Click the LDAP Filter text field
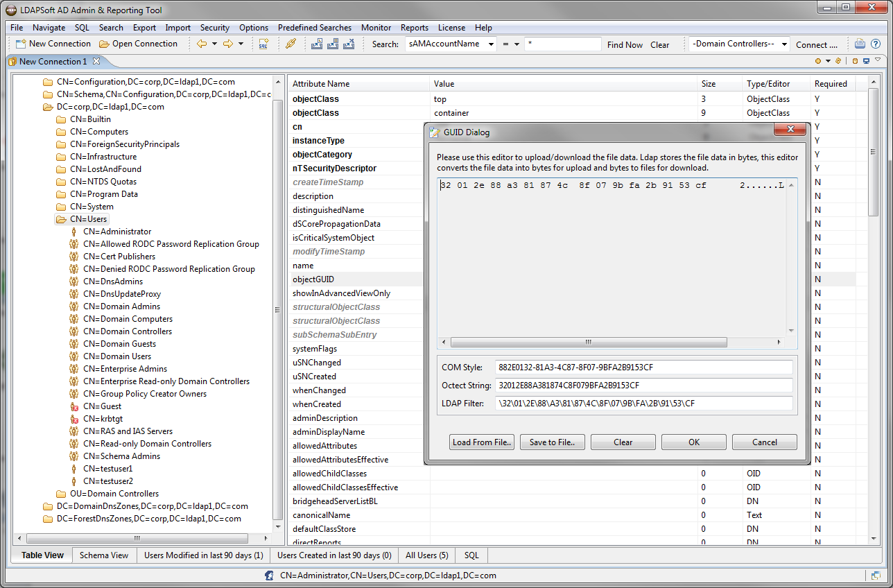Image resolution: width=893 pixels, height=588 pixels. (643, 403)
